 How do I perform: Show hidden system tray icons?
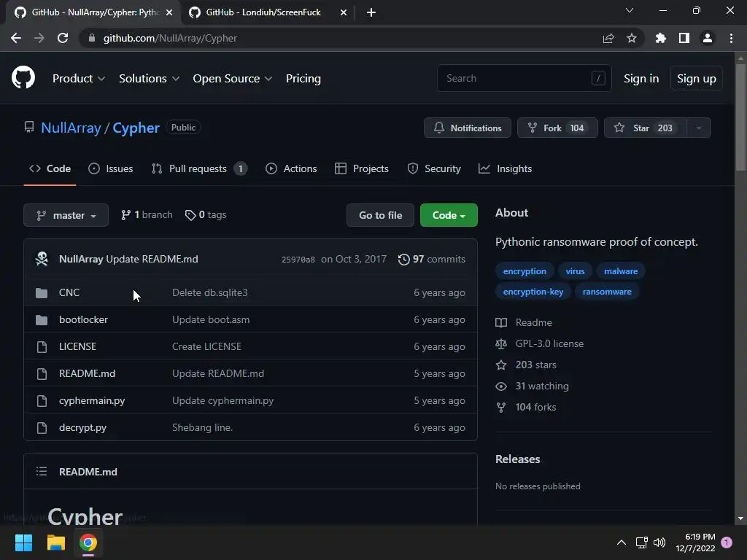[x=622, y=542]
